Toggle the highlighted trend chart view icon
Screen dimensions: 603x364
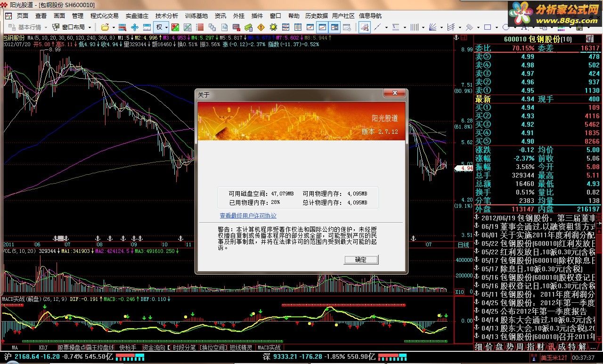pos(322,27)
